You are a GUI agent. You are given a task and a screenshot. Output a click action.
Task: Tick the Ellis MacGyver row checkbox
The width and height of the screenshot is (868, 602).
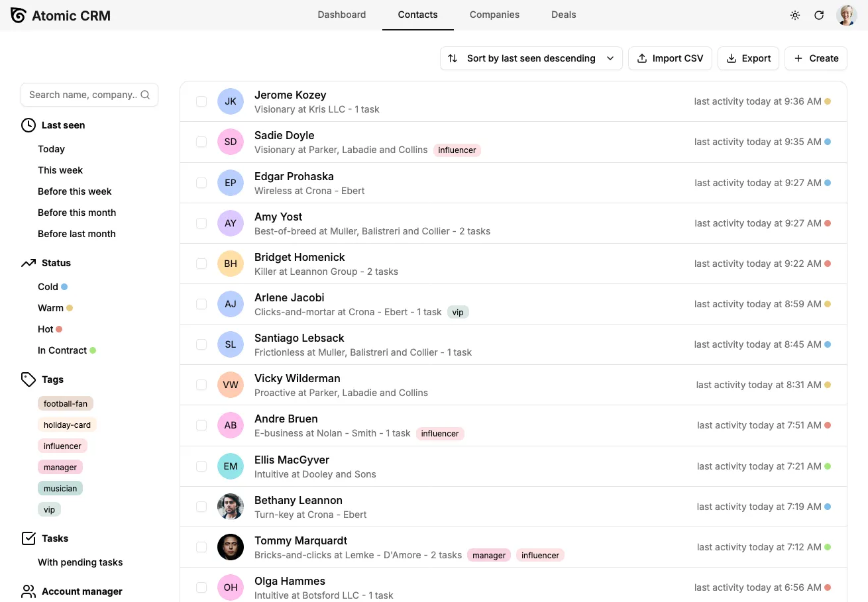[201, 466]
